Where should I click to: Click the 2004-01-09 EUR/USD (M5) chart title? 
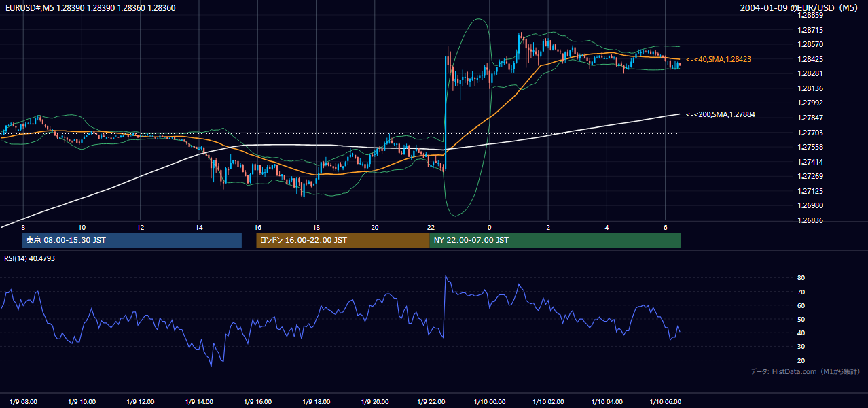point(800,7)
